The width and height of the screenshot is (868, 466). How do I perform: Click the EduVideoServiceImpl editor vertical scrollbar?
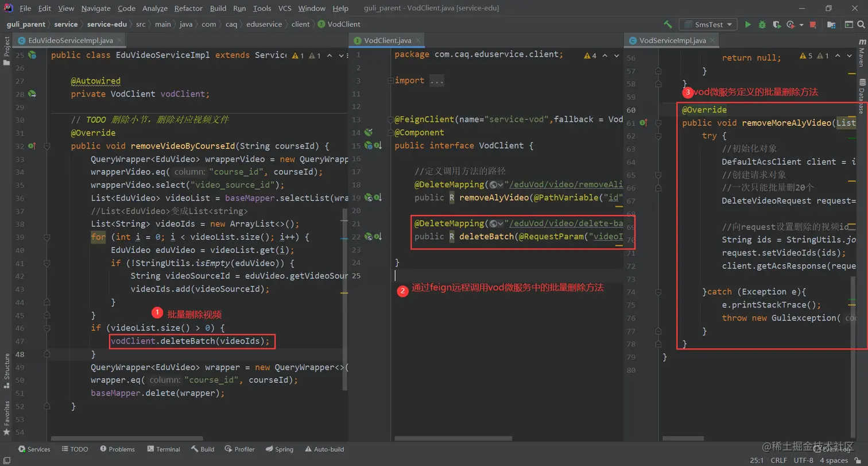[x=346, y=299]
